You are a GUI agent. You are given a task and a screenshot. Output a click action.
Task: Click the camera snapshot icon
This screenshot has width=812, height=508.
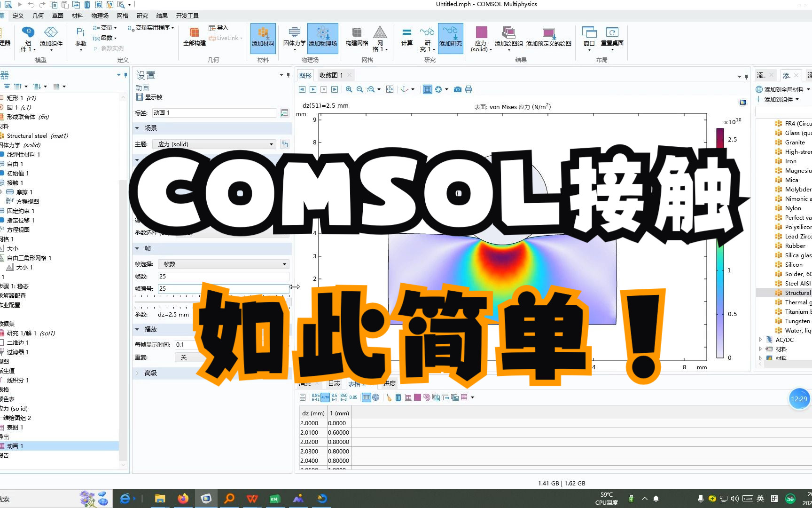point(457,89)
